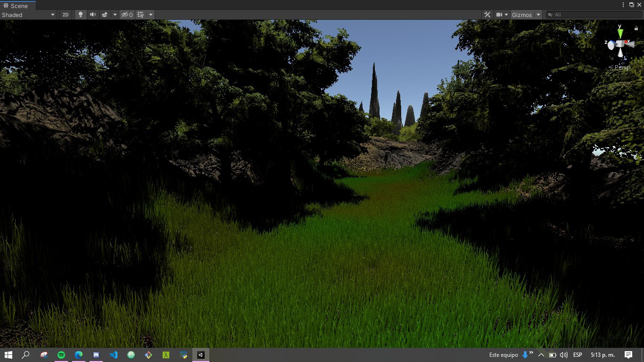Open the clock showing 5:13 p. m.
The width and height of the screenshot is (644, 362).
[603, 355]
